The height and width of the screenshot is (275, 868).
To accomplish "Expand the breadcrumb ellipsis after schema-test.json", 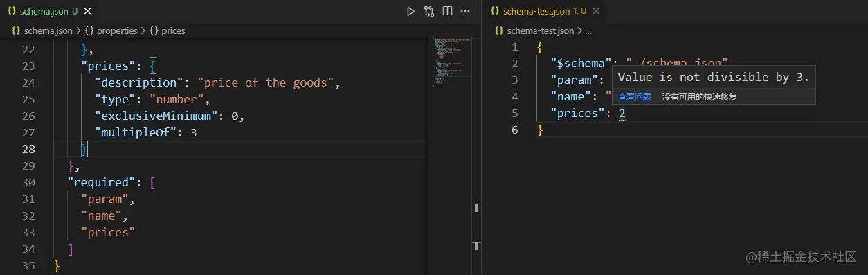I will (588, 31).
